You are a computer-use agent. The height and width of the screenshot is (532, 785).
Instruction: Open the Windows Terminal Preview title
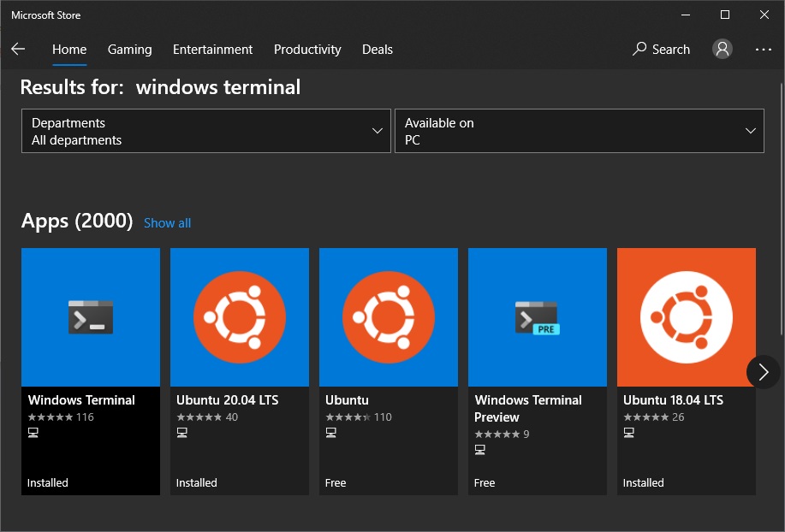click(x=528, y=409)
